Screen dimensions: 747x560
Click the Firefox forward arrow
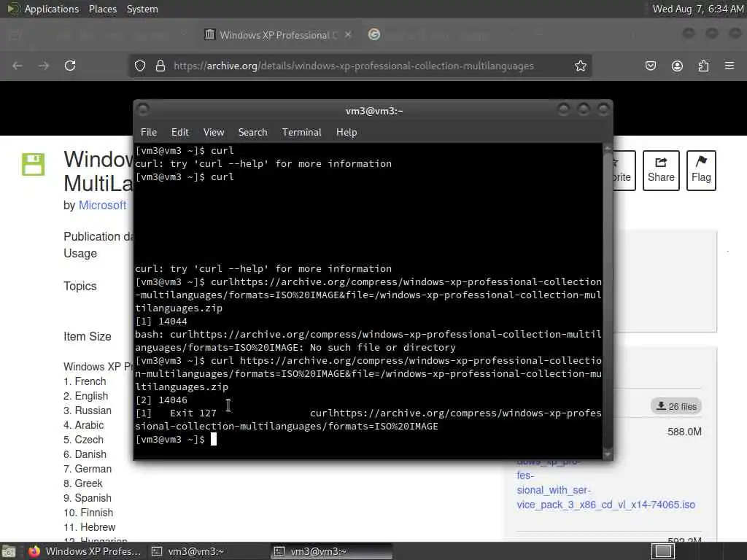(44, 66)
